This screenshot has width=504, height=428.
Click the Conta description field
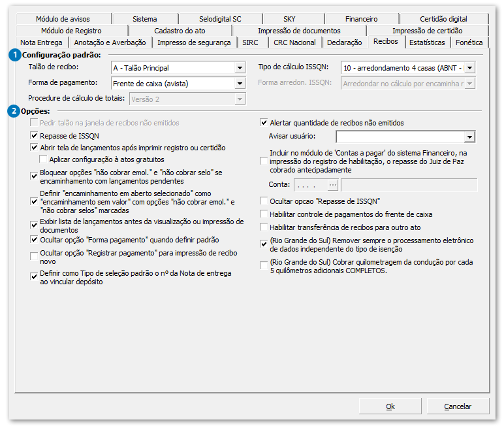point(409,185)
